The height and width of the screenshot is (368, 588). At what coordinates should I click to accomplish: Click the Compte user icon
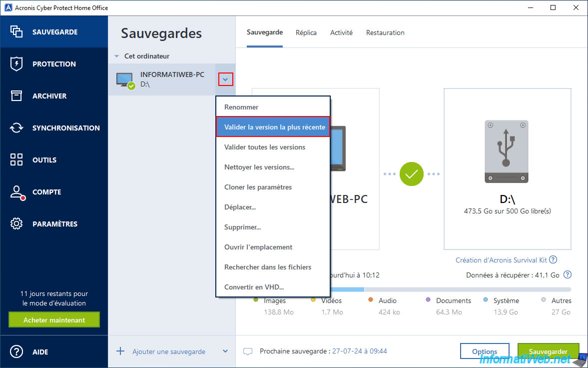point(17,192)
